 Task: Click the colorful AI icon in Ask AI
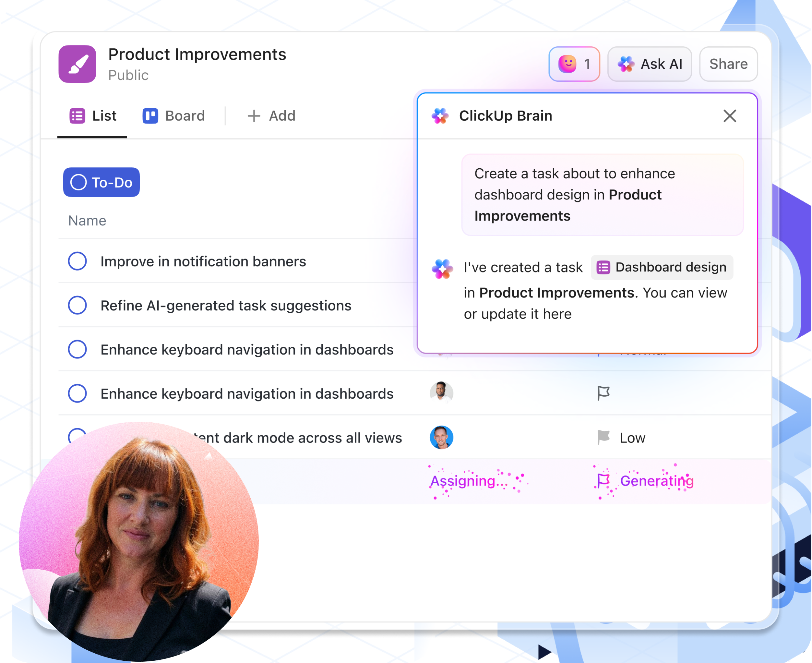pos(626,64)
